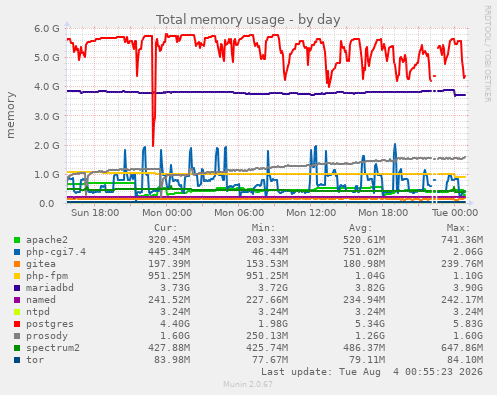Click the '1.0 G' y-axis label

(47, 174)
